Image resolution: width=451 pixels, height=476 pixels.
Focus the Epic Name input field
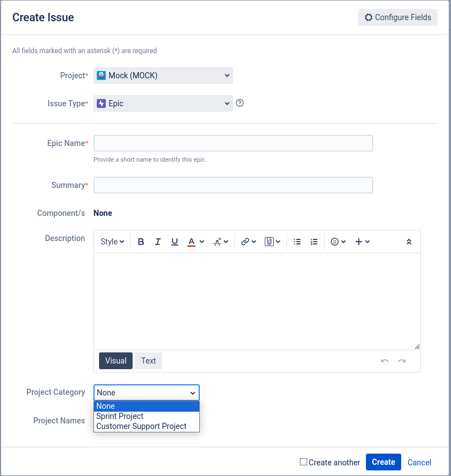click(233, 143)
